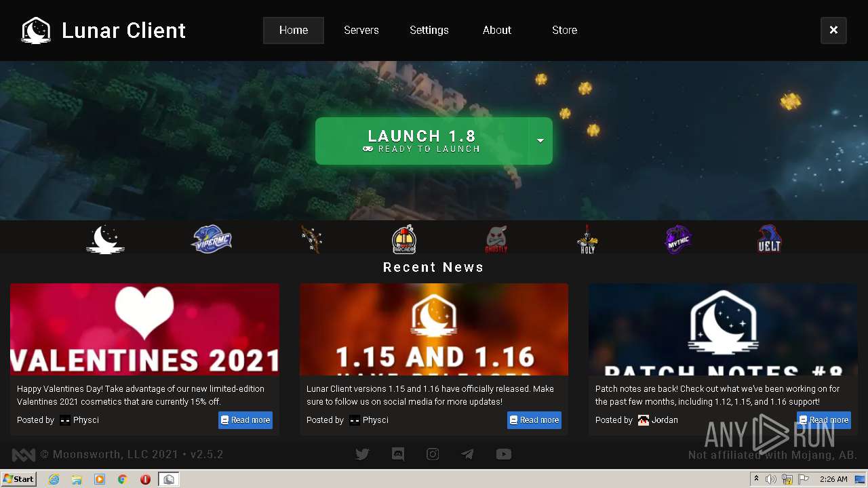Open the Patch Notes #8 news image
868x488 pixels.
[723, 329]
